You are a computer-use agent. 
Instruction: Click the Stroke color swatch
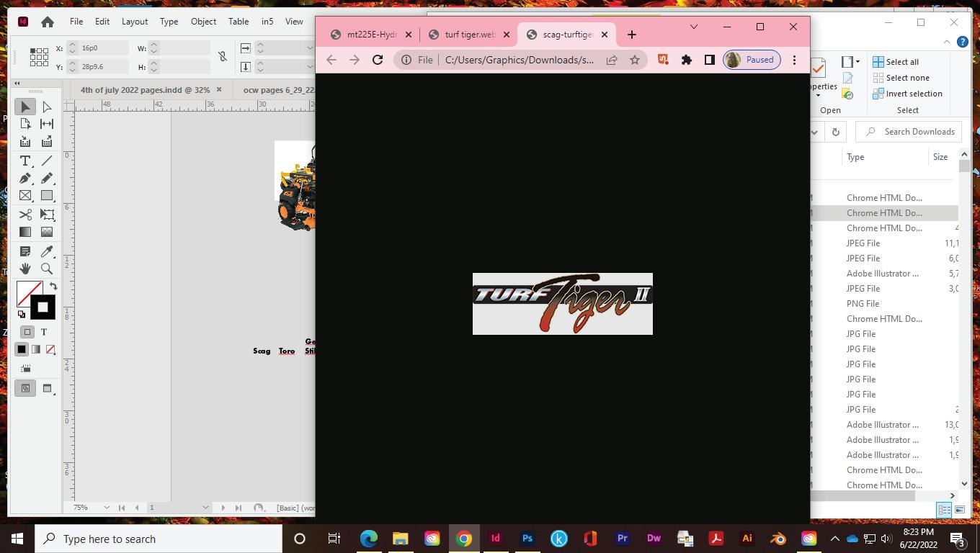point(43,307)
